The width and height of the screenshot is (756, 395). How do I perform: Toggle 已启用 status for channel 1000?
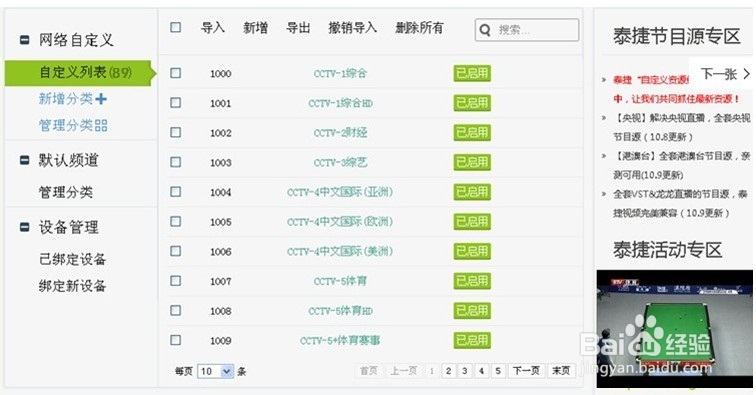(472, 73)
